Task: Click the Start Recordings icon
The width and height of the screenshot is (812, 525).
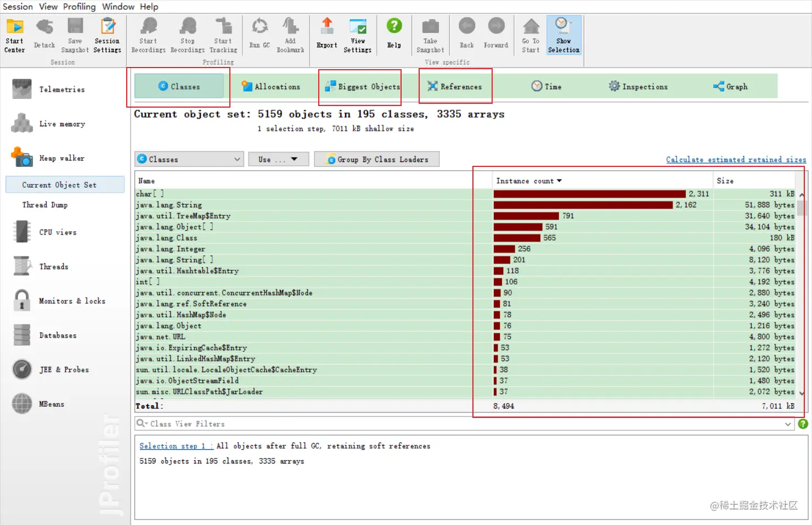Action: (x=148, y=36)
